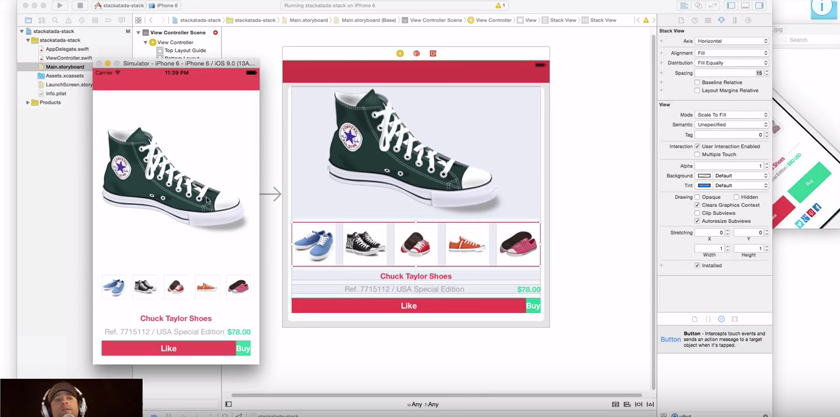Open the Mode dropdown showing Scale To Fill
840x417 pixels.
[732, 115]
